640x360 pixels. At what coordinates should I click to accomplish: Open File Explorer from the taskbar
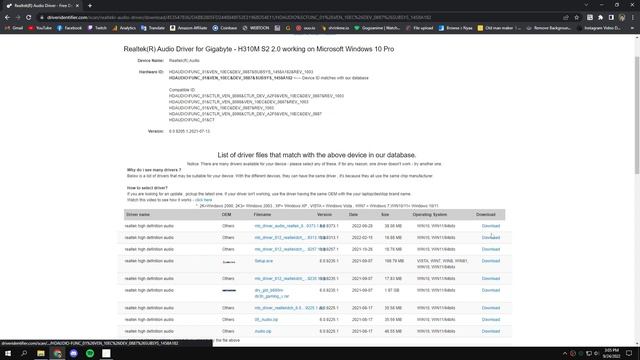pyautogui.click(x=41, y=353)
